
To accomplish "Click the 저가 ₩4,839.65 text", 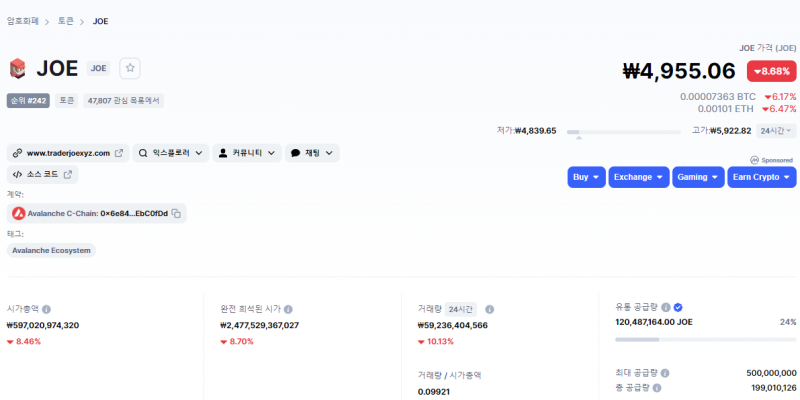I will pyautogui.click(x=527, y=131).
